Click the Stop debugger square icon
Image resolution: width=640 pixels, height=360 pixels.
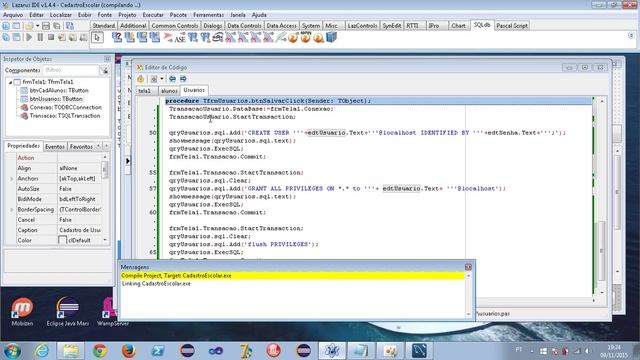51,37
